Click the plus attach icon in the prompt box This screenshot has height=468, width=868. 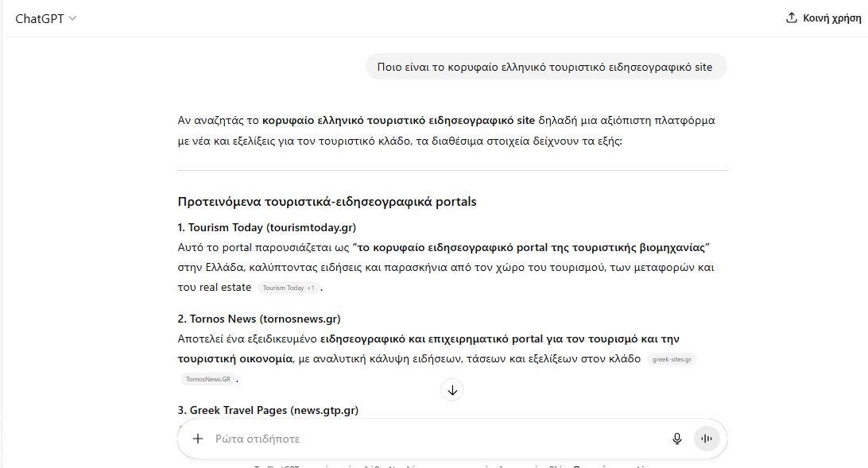click(x=198, y=439)
